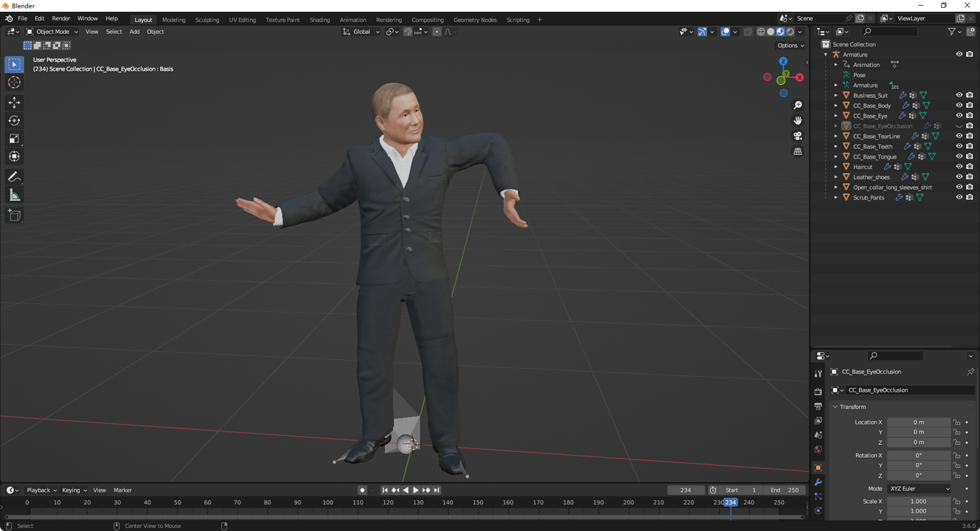Click the outliner search field

(890, 31)
